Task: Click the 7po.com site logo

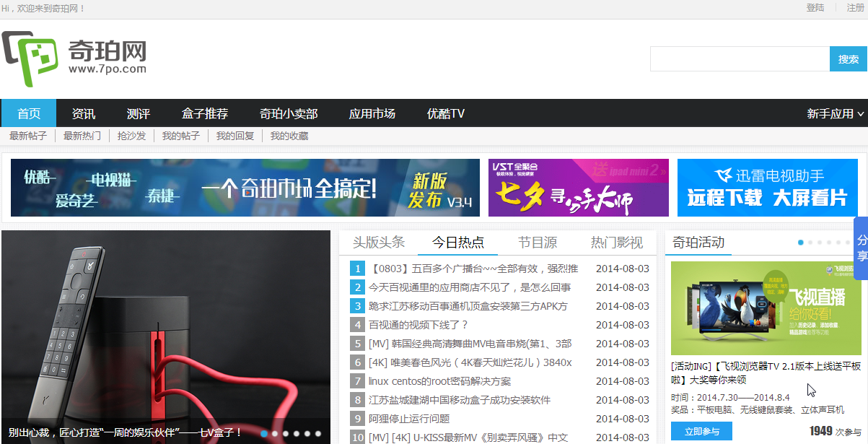Action: click(x=74, y=59)
